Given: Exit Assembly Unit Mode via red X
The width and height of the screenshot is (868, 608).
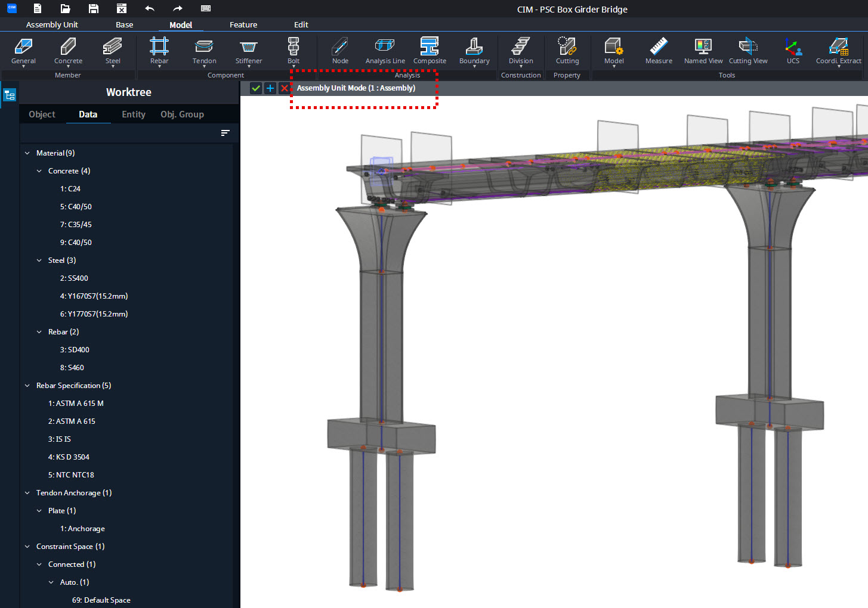Looking at the screenshot, I should 284,88.
